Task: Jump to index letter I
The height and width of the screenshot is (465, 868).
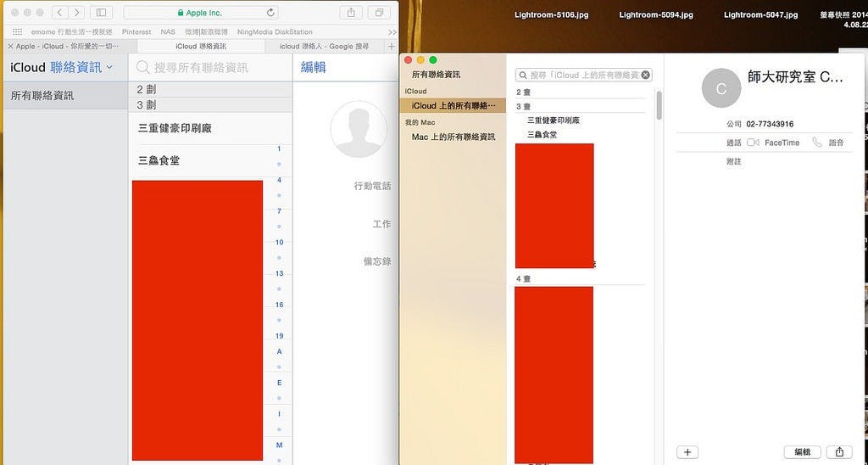Action: pos(279,414)
